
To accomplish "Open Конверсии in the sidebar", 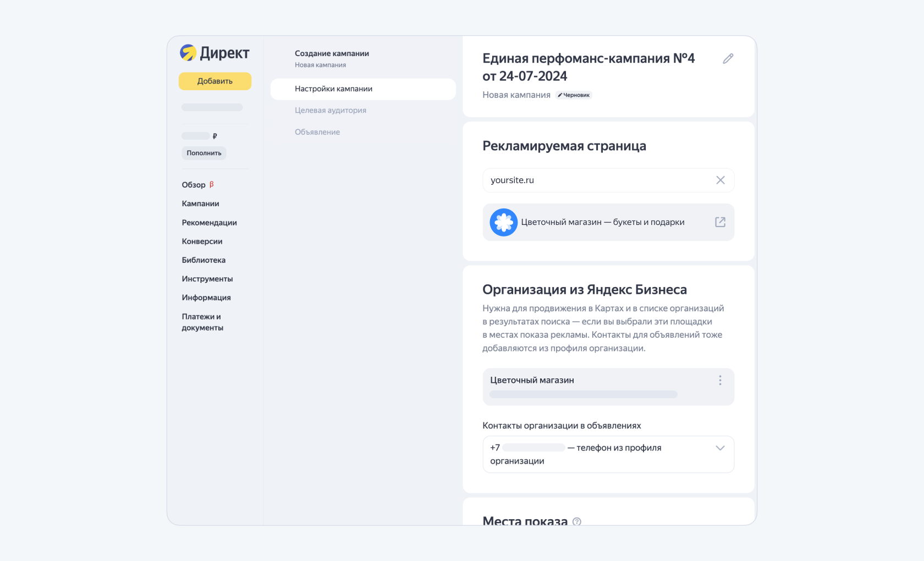I will [202, 241].
